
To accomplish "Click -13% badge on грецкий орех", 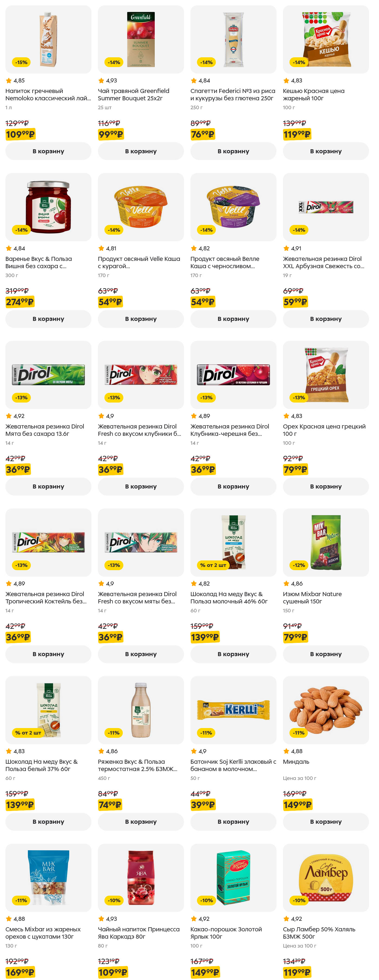I will click(x=299, y=398).
